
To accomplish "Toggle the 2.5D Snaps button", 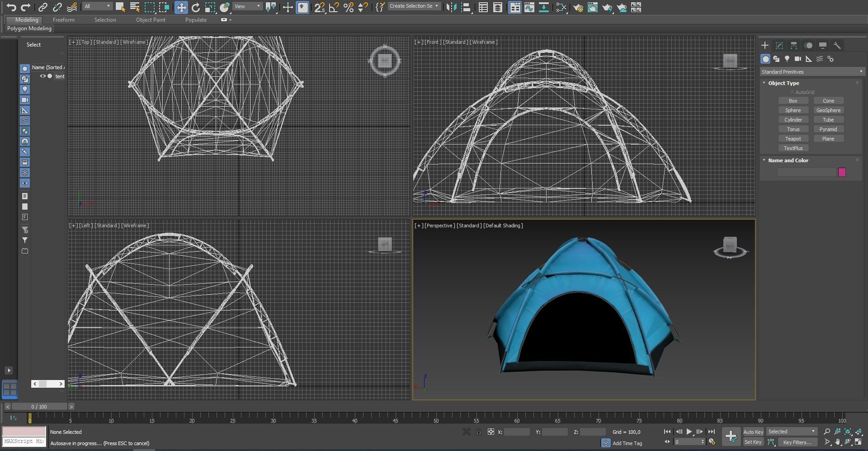I will 319,7.
